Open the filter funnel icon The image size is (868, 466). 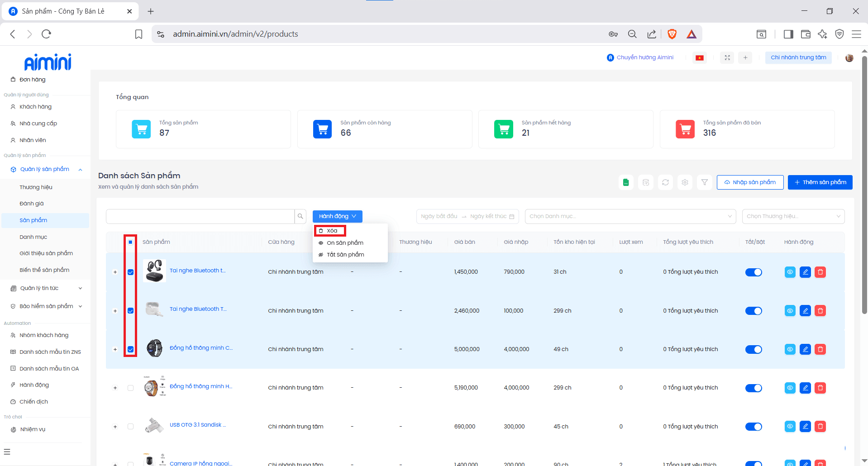tap(705, 182)
